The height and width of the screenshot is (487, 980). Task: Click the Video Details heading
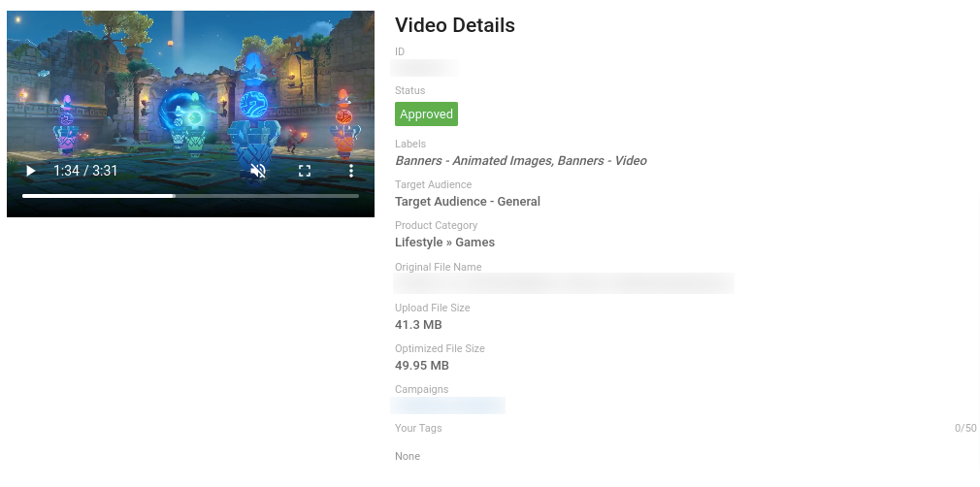[454, 26]
